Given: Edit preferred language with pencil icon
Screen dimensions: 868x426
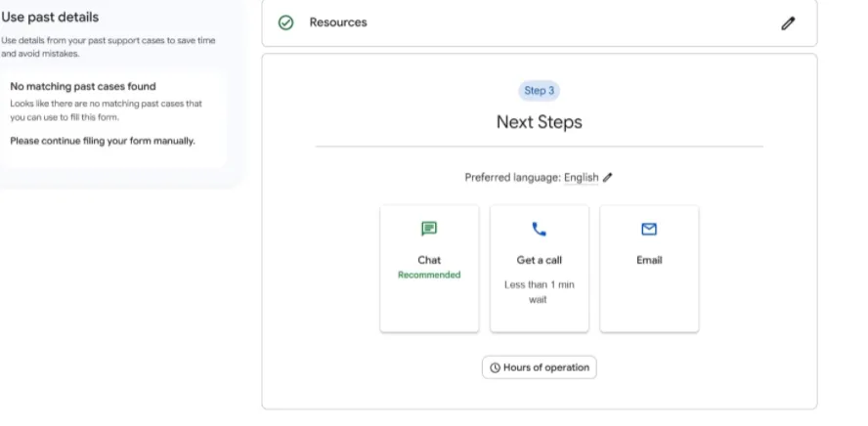Looking at the screenshot, I should [608, 178].
